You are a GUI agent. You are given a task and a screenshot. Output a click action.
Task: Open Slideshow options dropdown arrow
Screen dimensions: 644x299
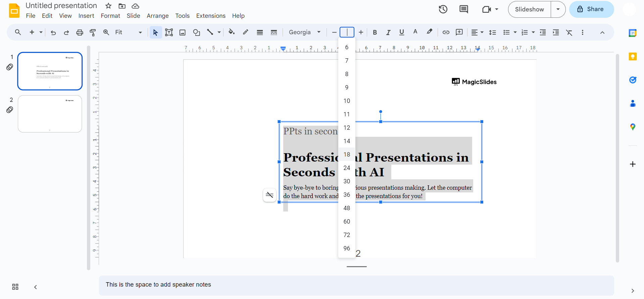click(558, 9)
